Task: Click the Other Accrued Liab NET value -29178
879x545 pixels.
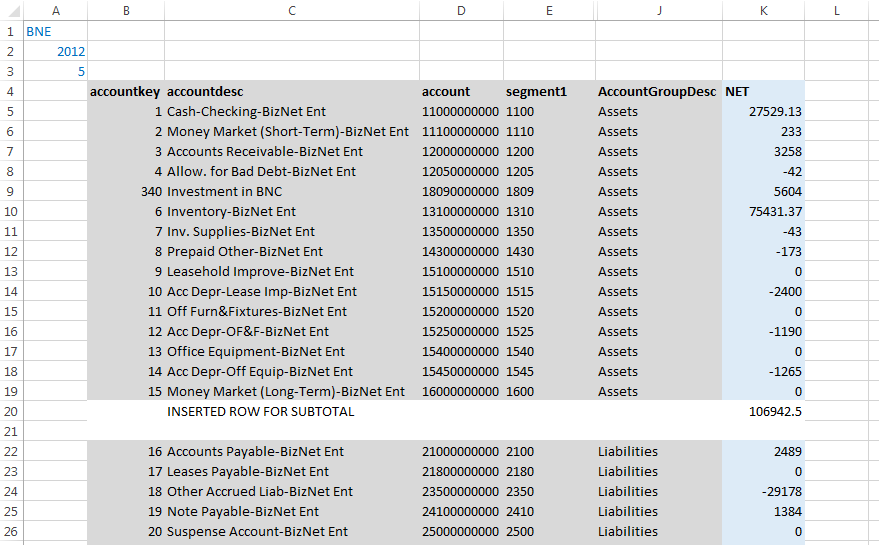Action: 762,491
